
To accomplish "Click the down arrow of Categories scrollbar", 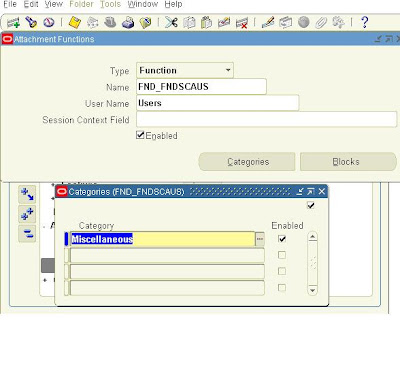I will (x=312, y=290).
